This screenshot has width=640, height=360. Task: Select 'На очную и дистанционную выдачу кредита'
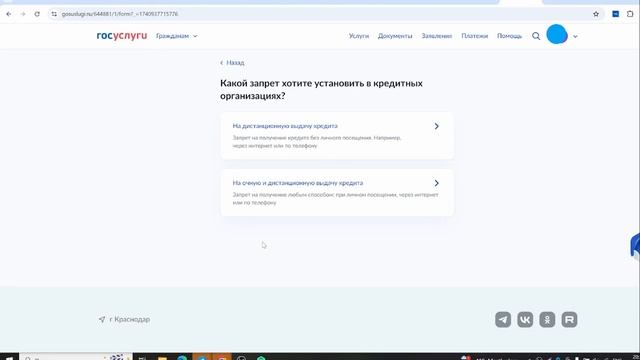[x=298, y=183]
